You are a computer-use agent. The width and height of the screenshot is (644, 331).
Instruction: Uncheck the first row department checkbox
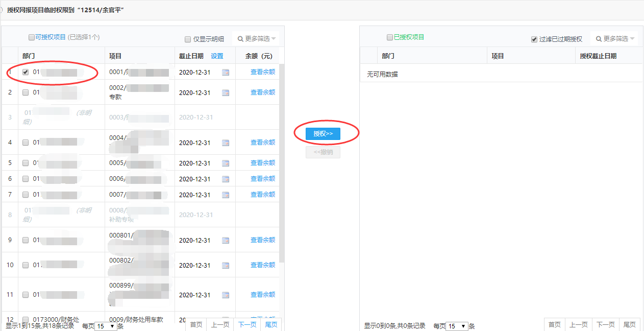tap(26, 73)
